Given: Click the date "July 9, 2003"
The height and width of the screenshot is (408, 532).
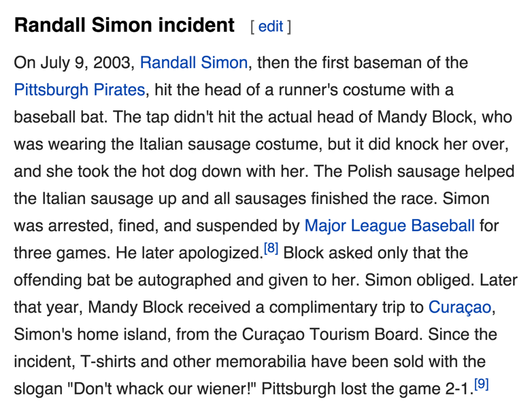Looking at the screenshot, I should [86, 63].
